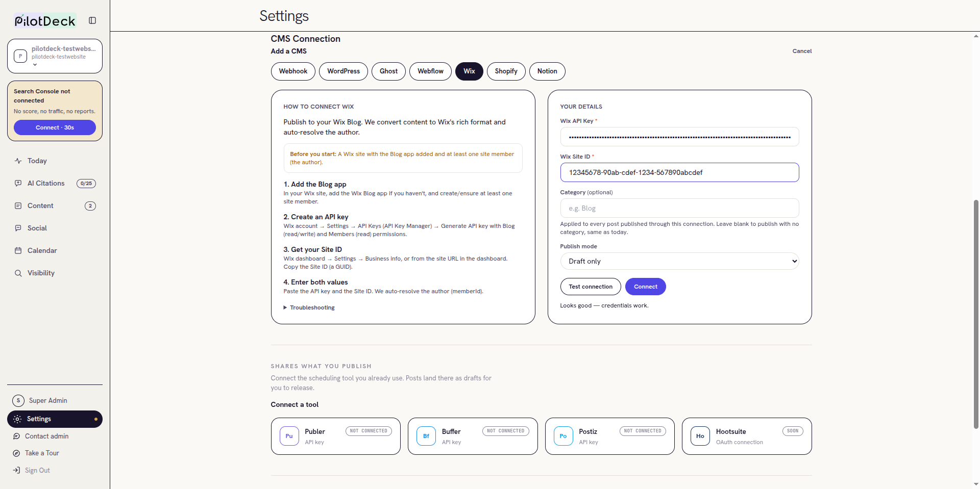Click the Test connection button

click(x=591, y=287)
